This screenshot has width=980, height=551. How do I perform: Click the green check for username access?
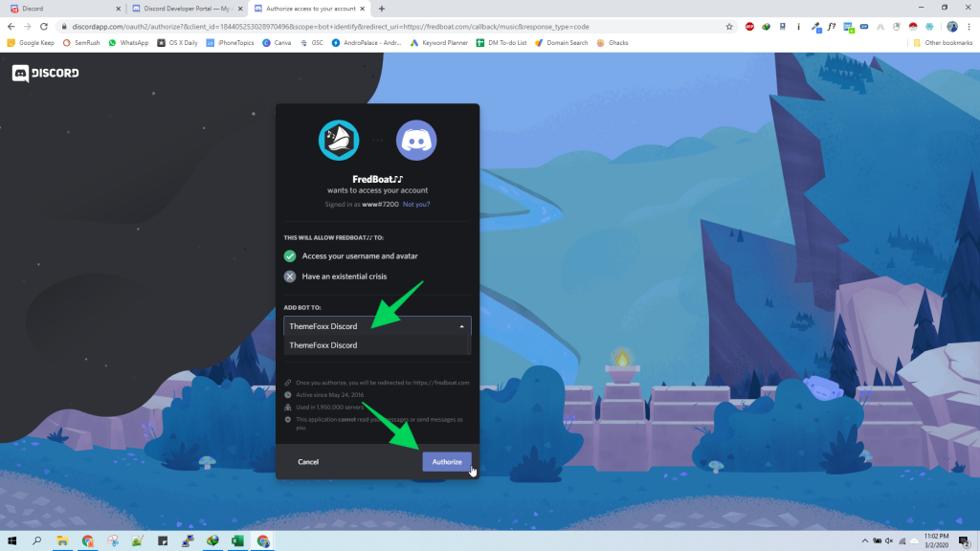click(289, 256)
